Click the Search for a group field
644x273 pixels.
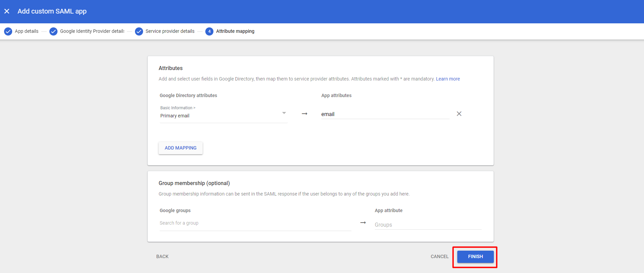[255, 223]
